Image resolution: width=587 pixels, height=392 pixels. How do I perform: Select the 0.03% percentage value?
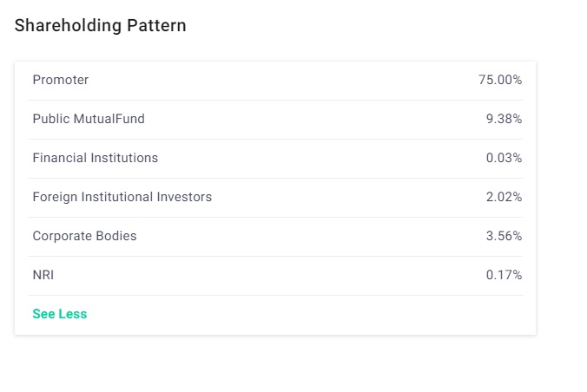[504, 158]
